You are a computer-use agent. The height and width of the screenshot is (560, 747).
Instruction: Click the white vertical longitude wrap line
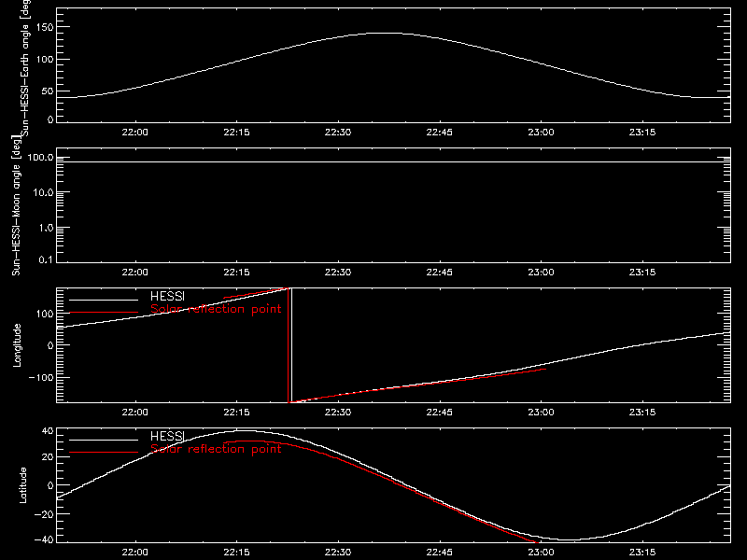click(x=291, y=345)
